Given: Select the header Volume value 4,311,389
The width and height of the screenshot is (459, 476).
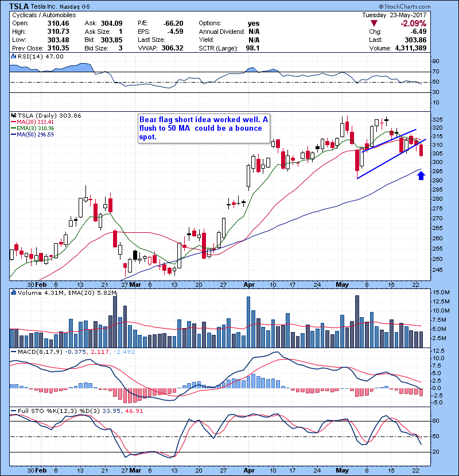Looking at the screenshot, I should click(x=411, y=48).
